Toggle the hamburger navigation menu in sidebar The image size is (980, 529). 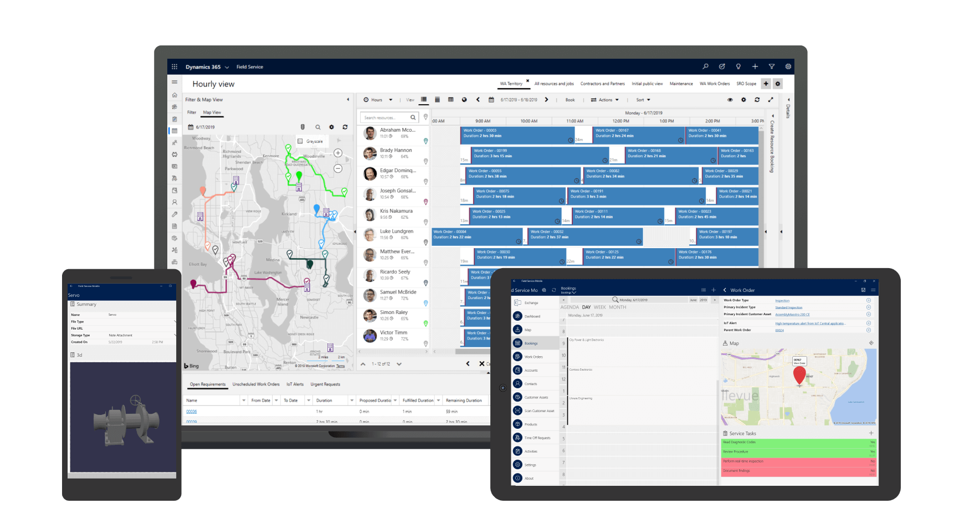pyautogui.click(x=175, y=82)
